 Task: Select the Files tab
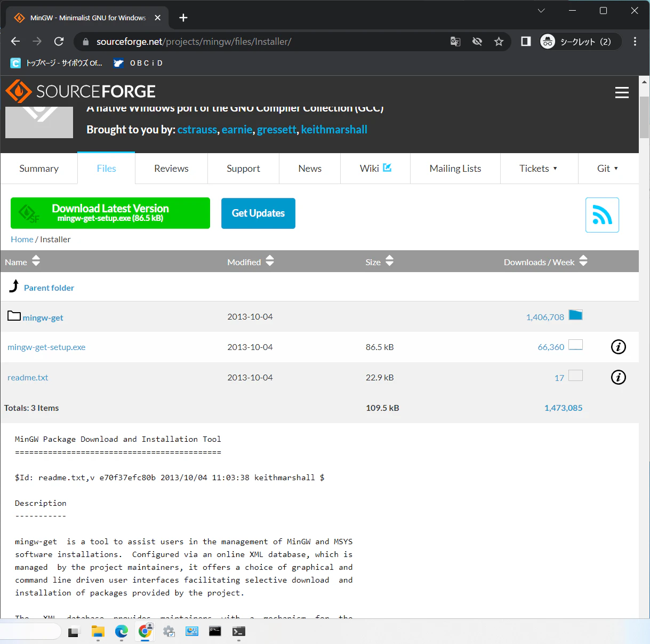click(x=106, y=169)
